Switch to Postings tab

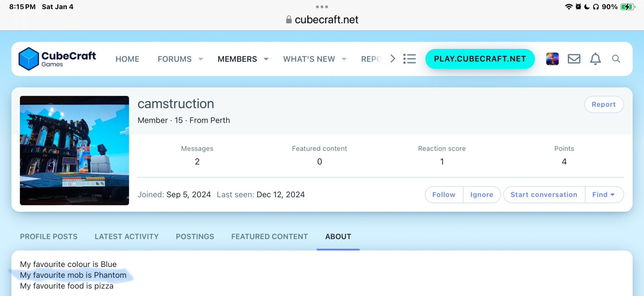195,237
